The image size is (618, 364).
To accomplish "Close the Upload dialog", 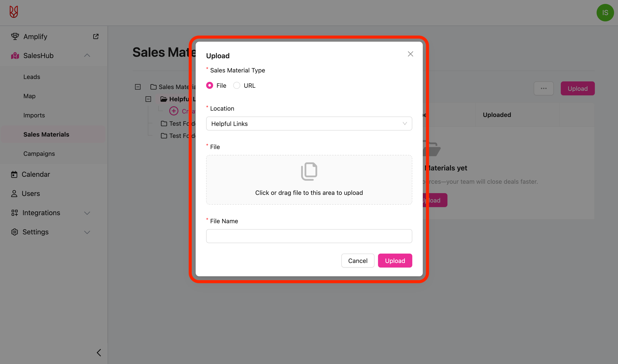I will tap(410, 54).
